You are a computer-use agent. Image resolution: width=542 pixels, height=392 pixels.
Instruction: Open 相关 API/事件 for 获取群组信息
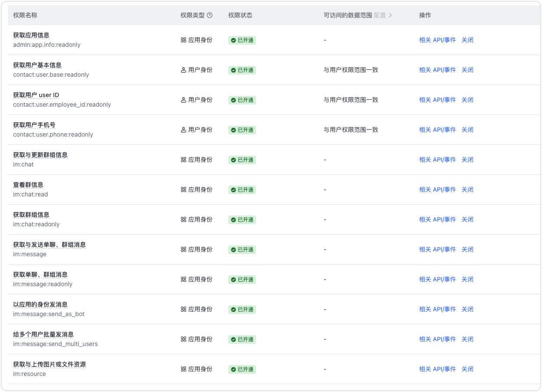(437, 219)
